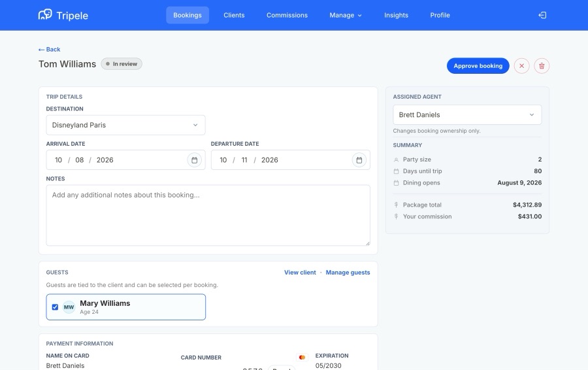Screen dimensions: 588x370
Task: Click the Party size value 2
Action: [x=540, y=160]
